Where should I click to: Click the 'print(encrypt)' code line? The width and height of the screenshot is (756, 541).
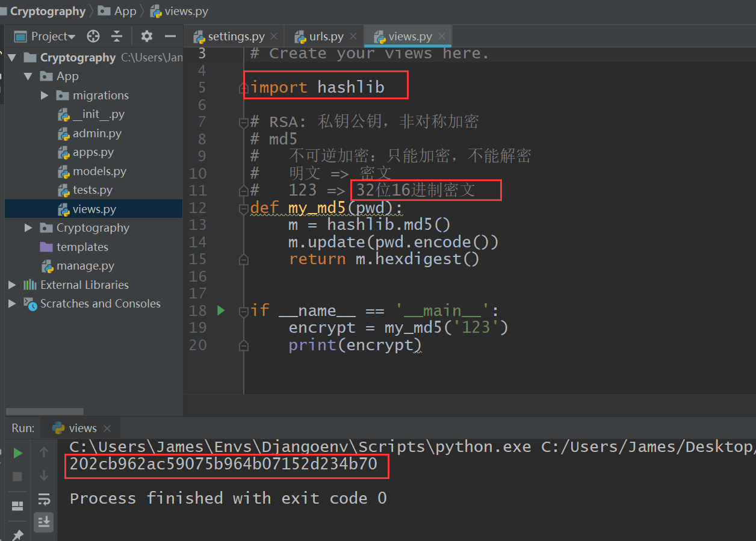click(x=355, y=345)
